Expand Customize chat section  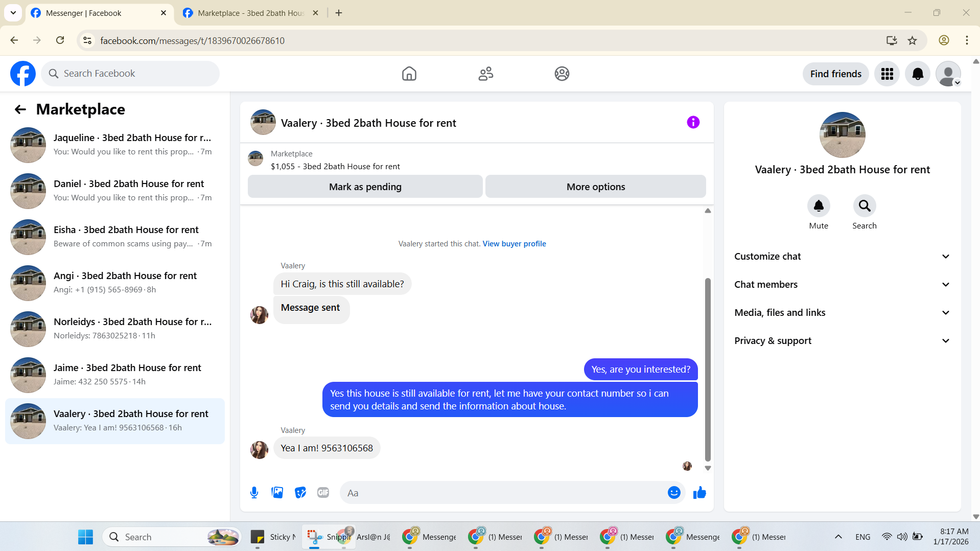(842, 257)
